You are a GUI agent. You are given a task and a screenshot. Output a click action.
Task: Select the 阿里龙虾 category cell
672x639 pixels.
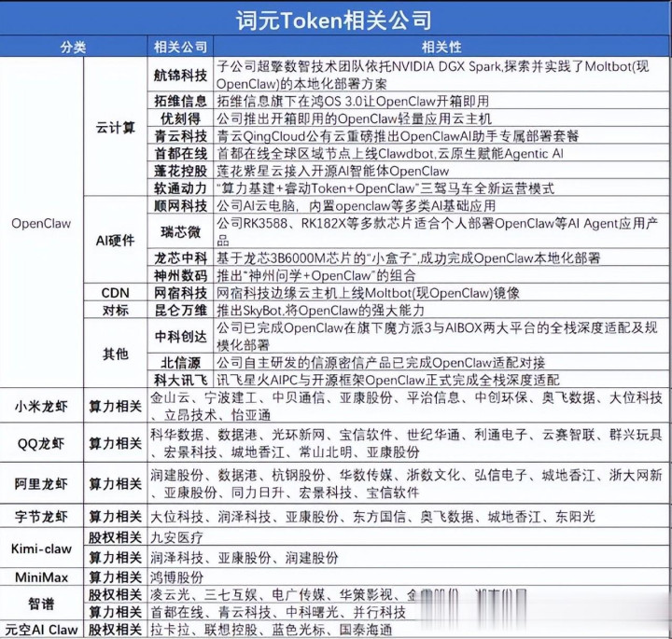coord(41,483)
